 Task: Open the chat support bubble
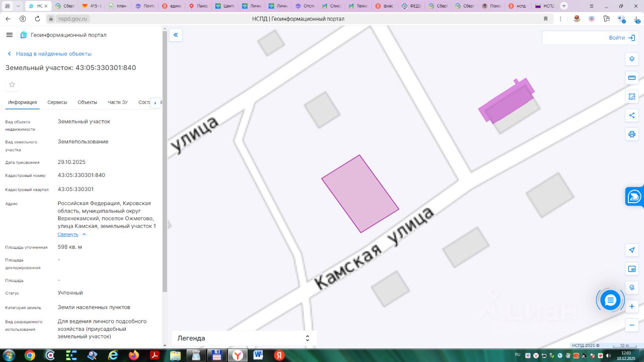610,300
